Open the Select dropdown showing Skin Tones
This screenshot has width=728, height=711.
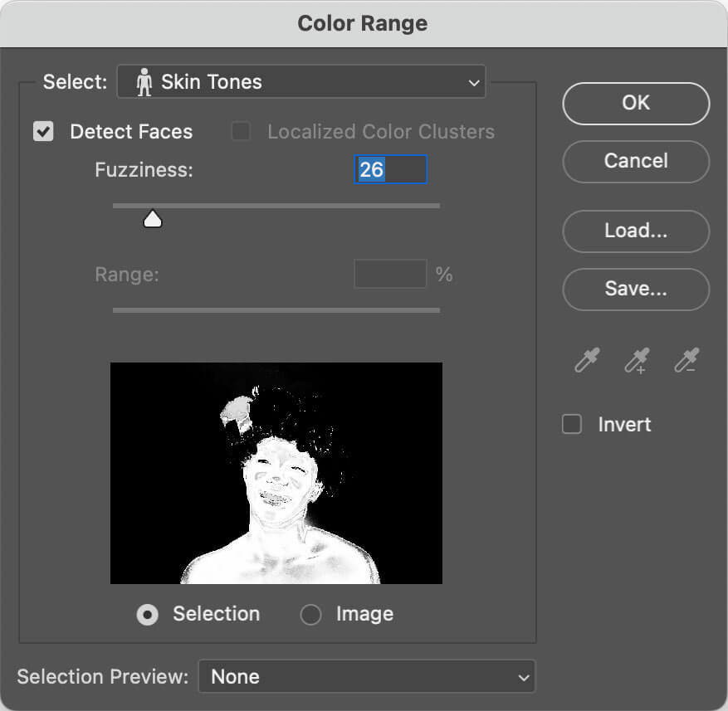point(300,82)
